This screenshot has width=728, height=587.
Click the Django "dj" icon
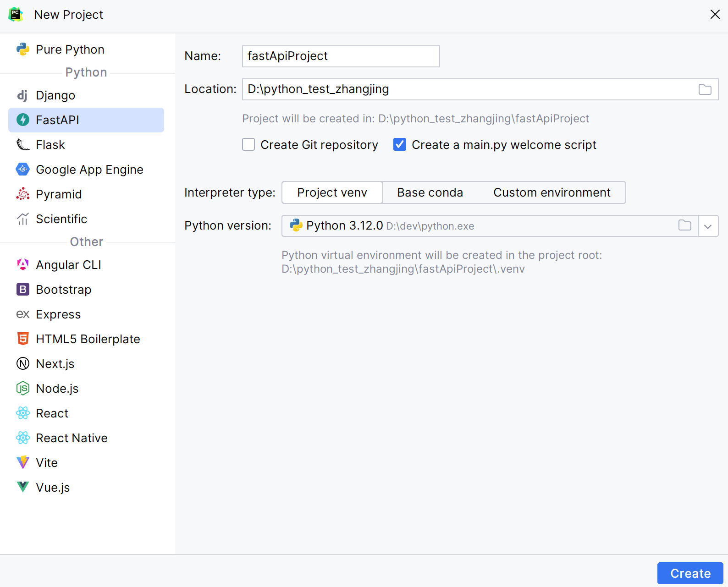pos(22,95)
